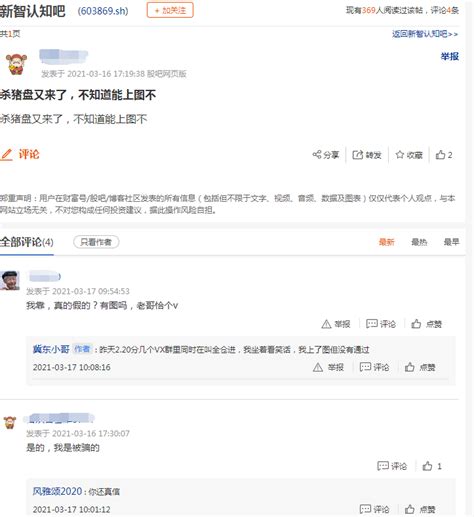Sort comments by 最早

pos(451,242)
